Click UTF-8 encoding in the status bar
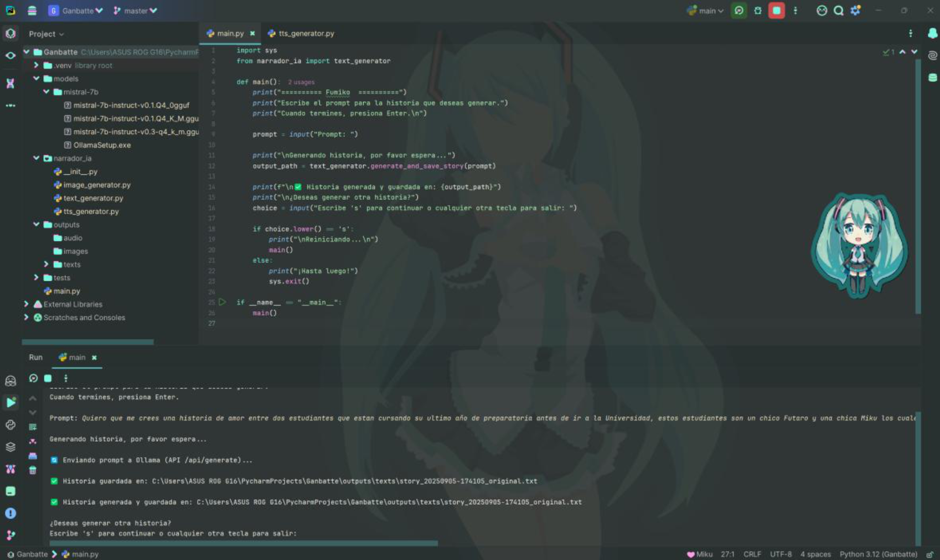Screen dimensions: 940x560 click(781, 554)
